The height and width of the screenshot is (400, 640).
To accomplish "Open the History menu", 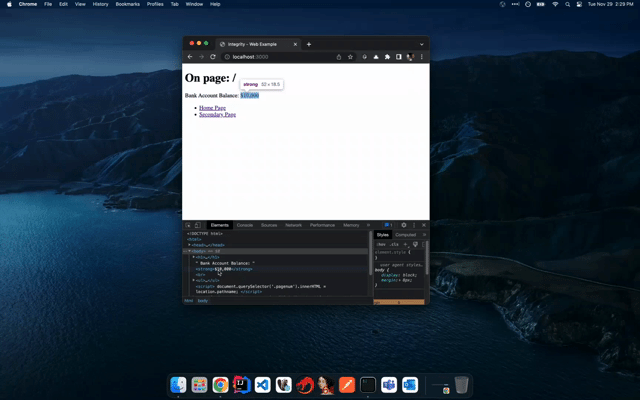I will (x=100, y=4).
